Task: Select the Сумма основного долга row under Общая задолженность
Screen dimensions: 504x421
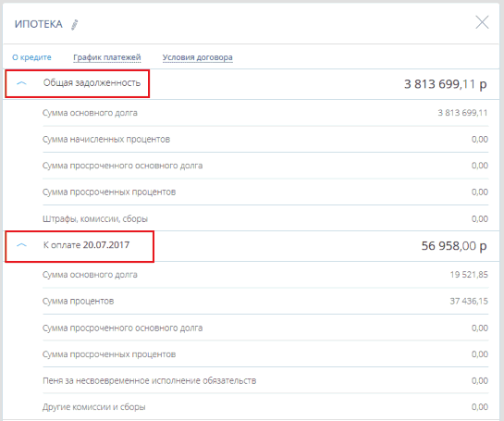Action: tap(265, 113)
